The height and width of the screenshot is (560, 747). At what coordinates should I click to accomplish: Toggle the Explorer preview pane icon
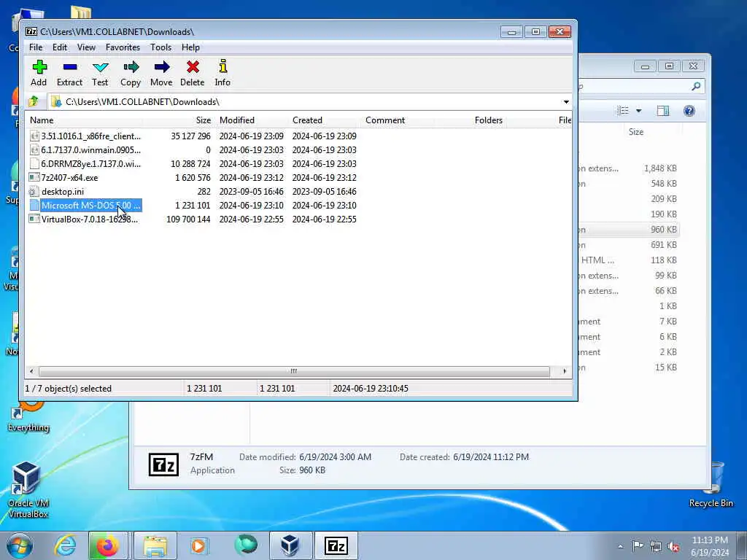click(x=662, y=111)
